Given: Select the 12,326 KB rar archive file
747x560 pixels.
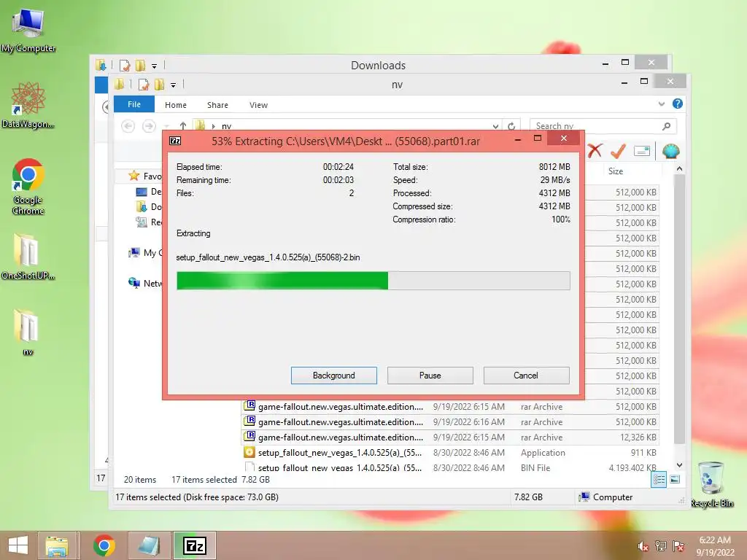Looking at the screenshot, I should [451, 437].
